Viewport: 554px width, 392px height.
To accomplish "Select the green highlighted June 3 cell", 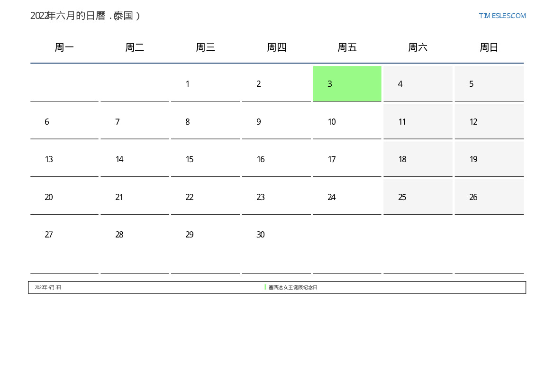I will tap(347, 84).
